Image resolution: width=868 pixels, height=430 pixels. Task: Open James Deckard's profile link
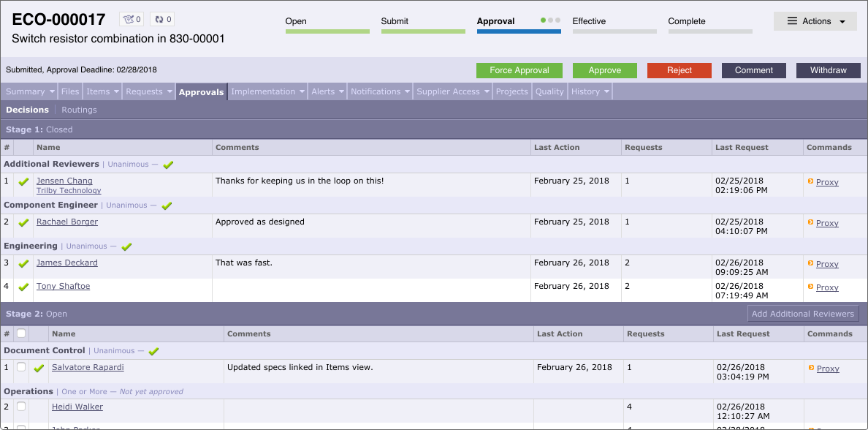(67, 263)
